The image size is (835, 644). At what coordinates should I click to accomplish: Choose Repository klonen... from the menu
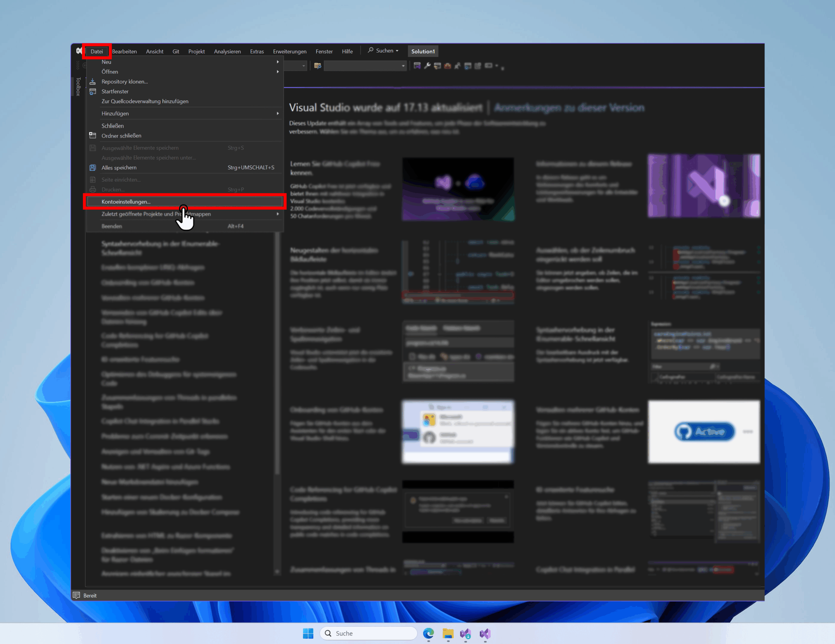point(185,82)
